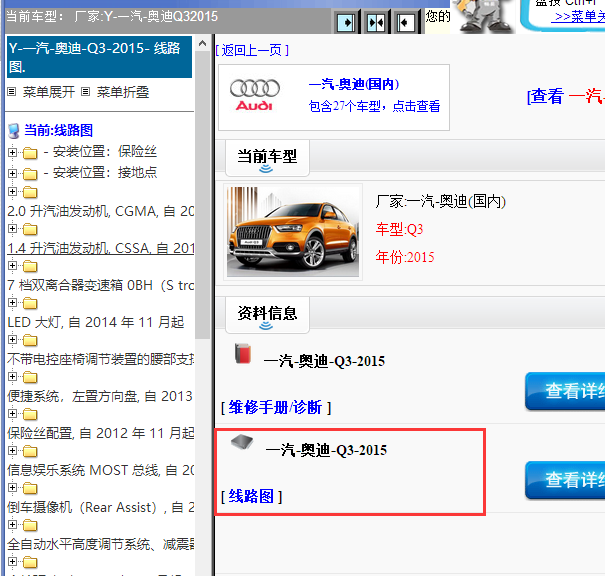Open the 线路图 link
Image resolution: width=605 pixels, height=576 pixels.
(x=251, y=496)
